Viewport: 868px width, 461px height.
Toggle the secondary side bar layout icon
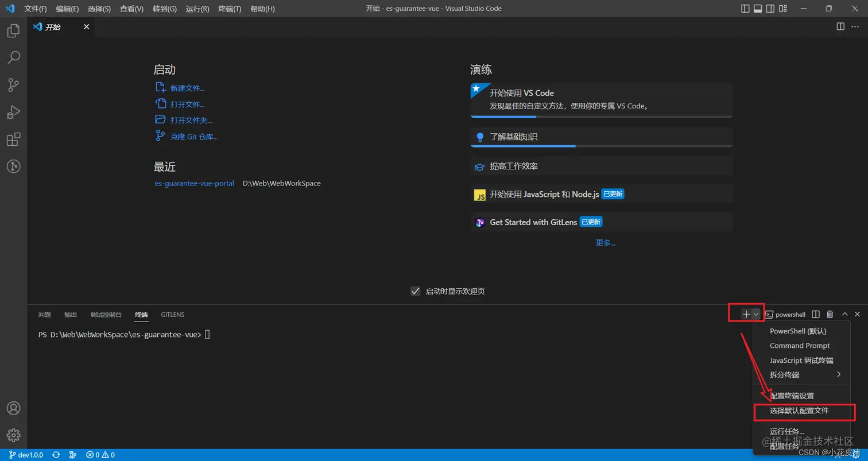click(x=770, y=9)
